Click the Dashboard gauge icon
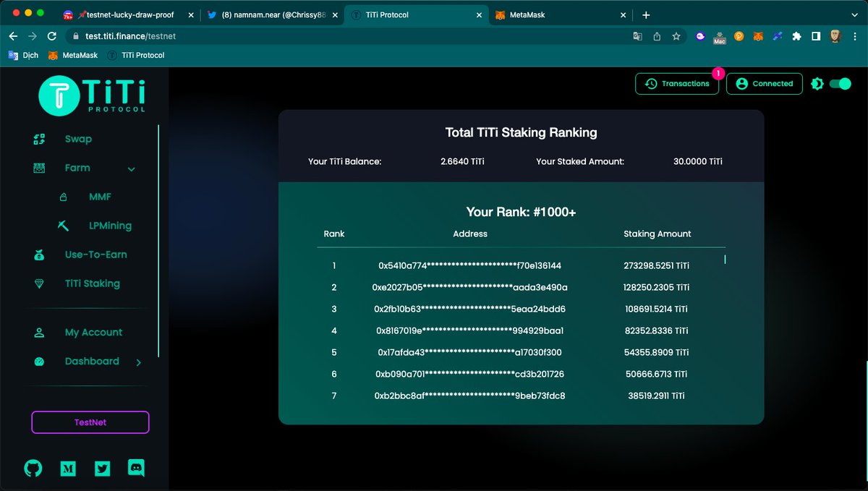Image resolution: width=868 pixels, height=491 pixels. tap(40, 362)
